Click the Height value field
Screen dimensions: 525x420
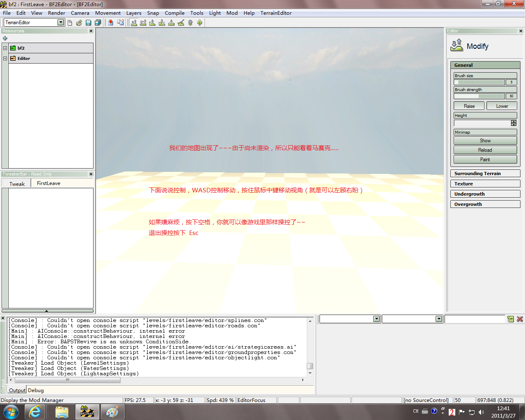(482, 123)
